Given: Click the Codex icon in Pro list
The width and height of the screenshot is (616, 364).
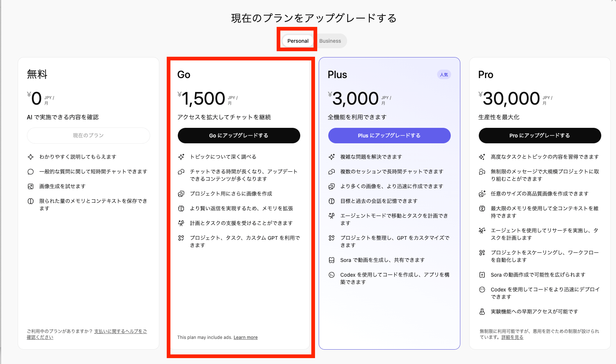Looking at the screenshot, I should (x=482, y=290).
